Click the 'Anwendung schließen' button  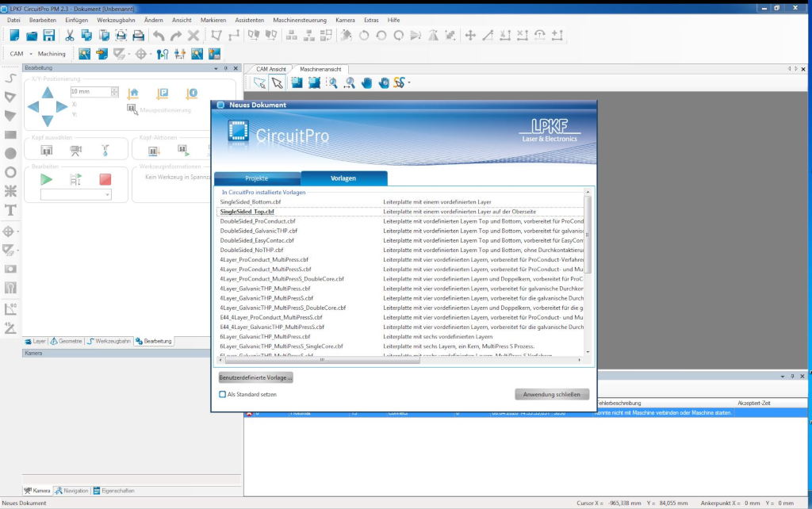click(552, 395)
